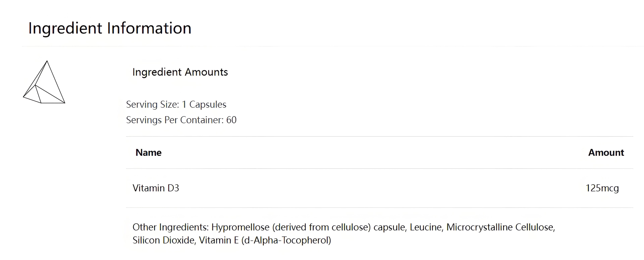The height and width of the screenshot is (260, 644).
Task: Click the Leucine ingredient
Action: pos(426,227)
